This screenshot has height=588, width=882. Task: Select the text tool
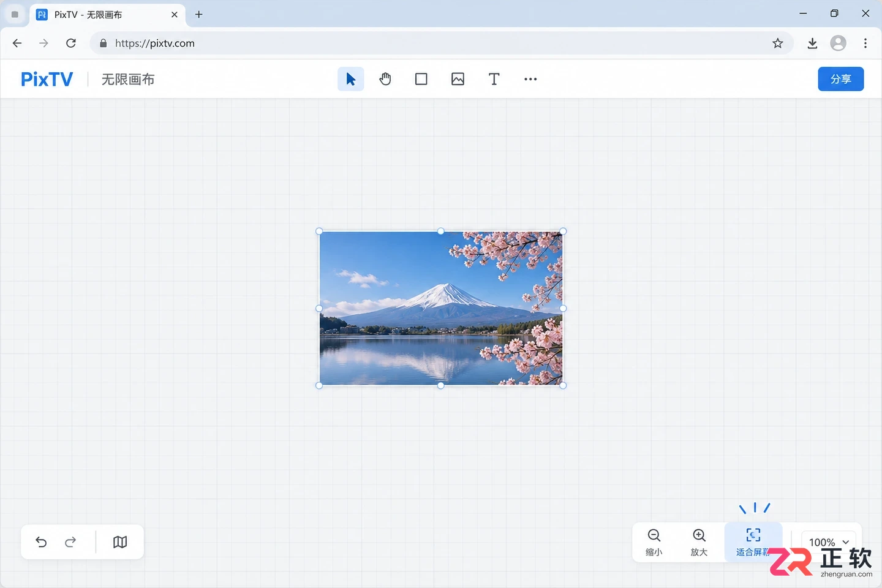[x=494, y=79]
